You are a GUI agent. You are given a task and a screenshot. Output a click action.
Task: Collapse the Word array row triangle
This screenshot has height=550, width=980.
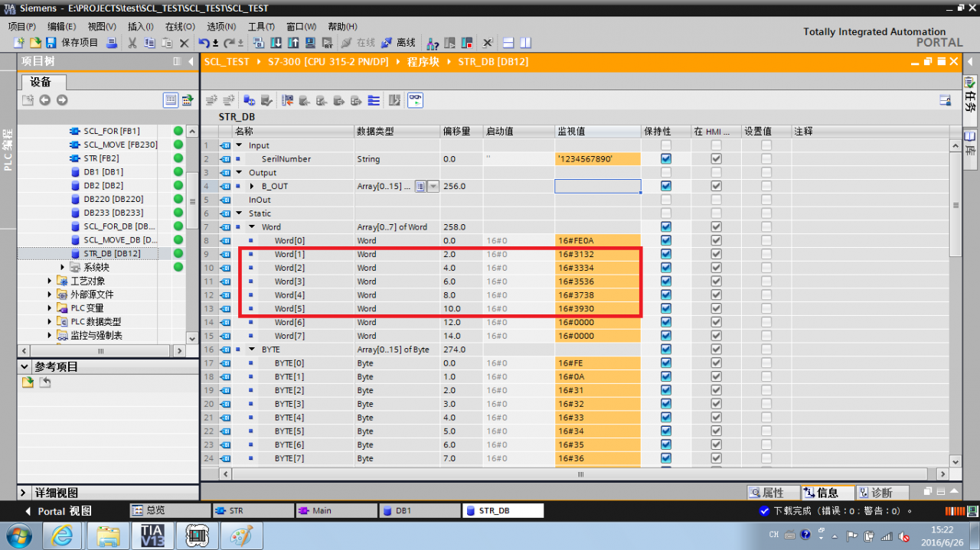pyautogui.click(x=252, y=227)
